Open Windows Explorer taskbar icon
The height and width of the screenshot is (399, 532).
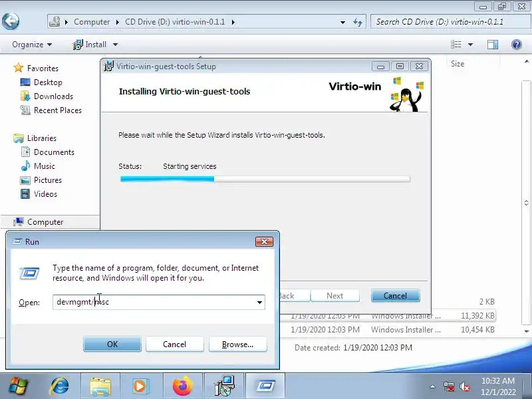(100, 386)
